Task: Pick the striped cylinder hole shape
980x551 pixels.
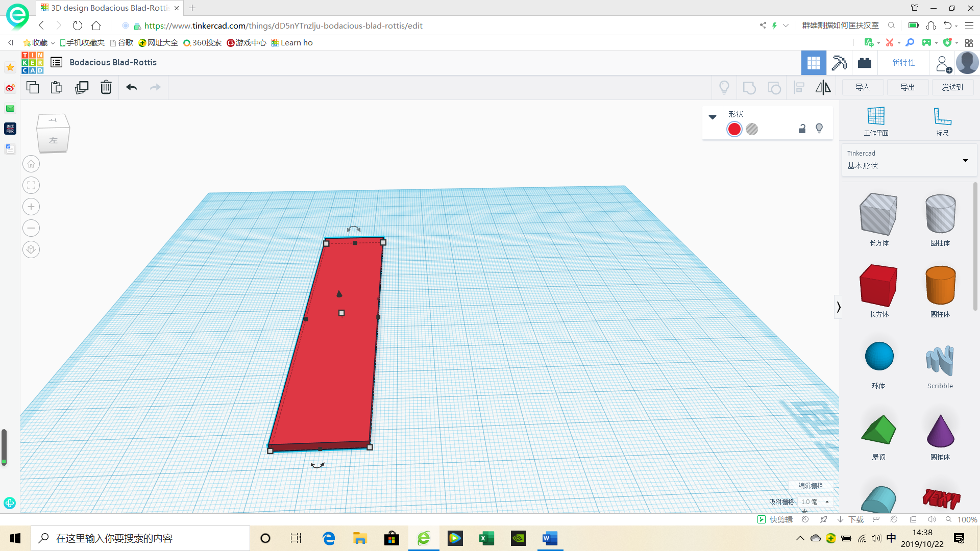Action: pos(940,214)
